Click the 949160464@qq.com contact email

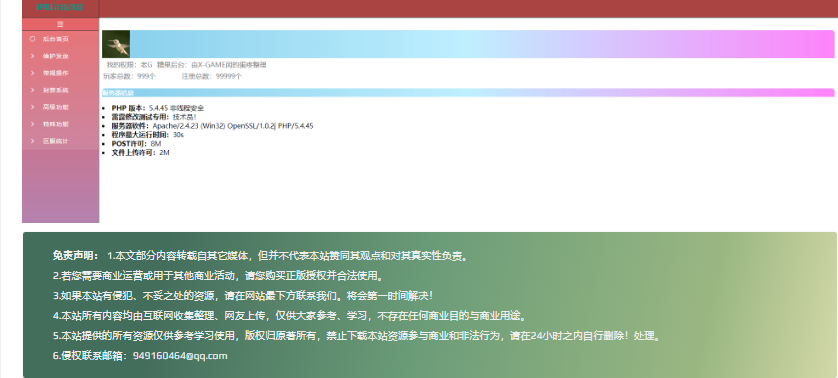click(180, 356)
